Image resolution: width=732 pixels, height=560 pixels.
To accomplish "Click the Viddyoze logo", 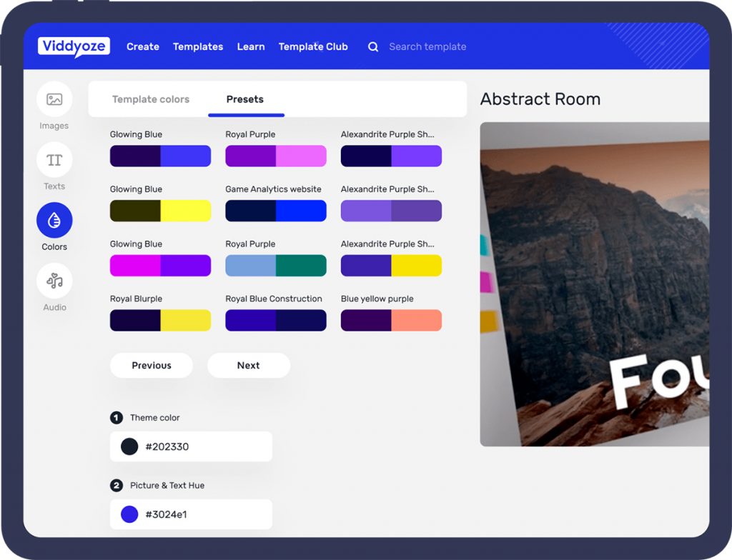I will pyautogui.click(x=74, y=46).
